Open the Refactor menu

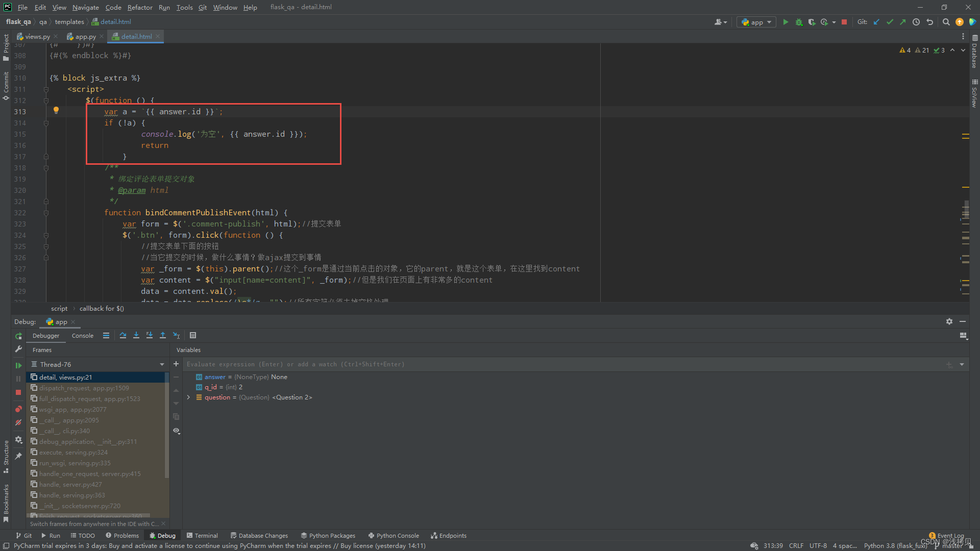point(140,7)
